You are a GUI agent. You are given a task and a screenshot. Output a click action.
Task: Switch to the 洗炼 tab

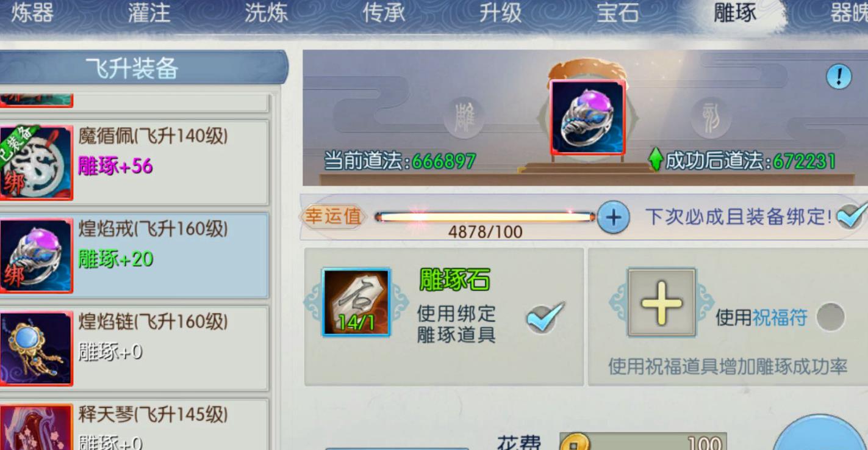point(266,13)
